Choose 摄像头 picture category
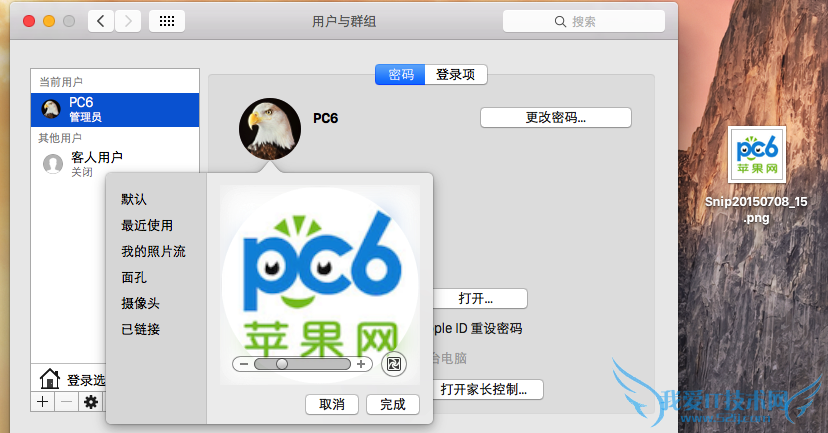The height and width of the screenshot is (433, 828). pos(140,303)
